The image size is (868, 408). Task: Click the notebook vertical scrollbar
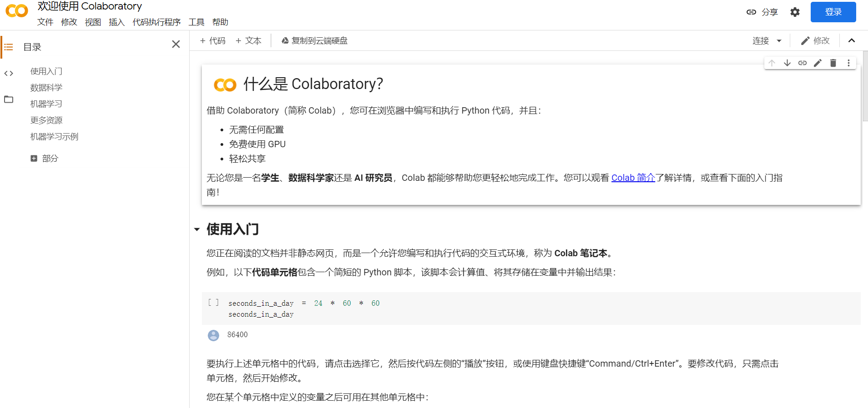tap(865, 86)
